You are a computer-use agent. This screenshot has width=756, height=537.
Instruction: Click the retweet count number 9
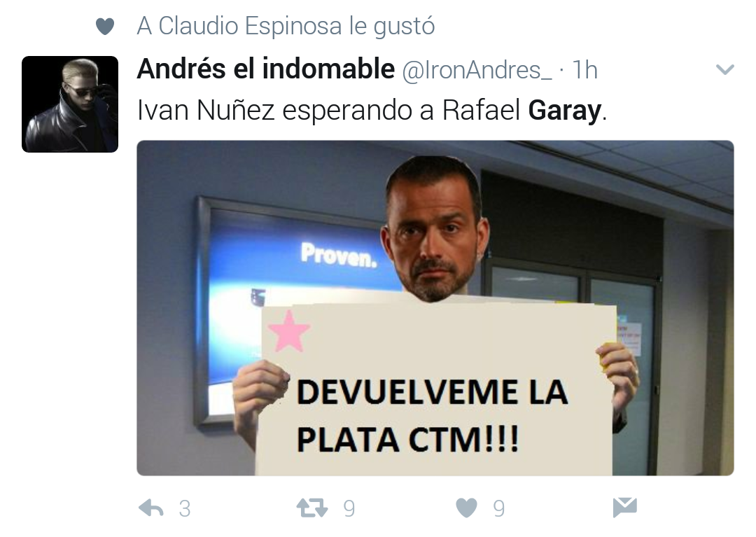coord(349,508)
